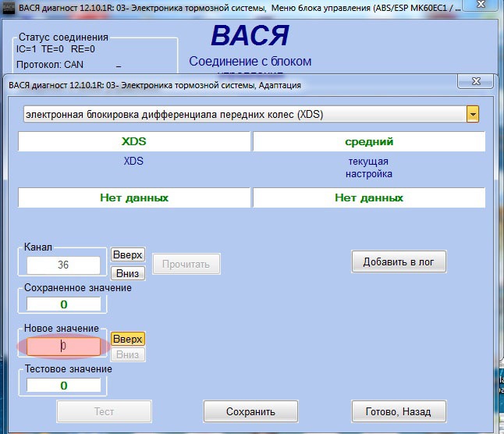Click the IC=1 TE=0 RE=0 status line
This screenshot has width=504, height=434.
click(x=55, y=49)
